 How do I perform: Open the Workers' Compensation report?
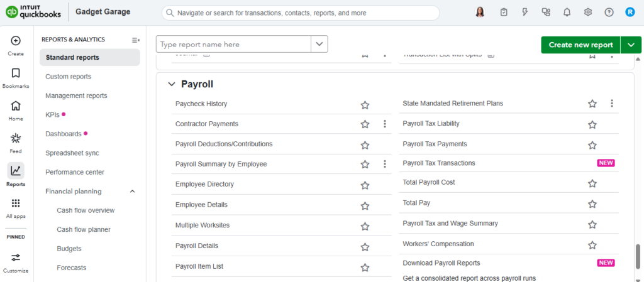(438, 244)
